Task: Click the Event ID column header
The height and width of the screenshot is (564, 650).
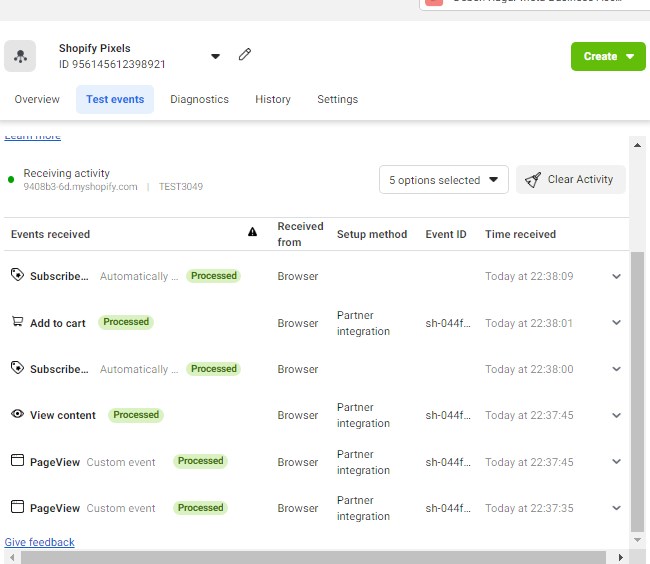Action: (x=446, y=234)
